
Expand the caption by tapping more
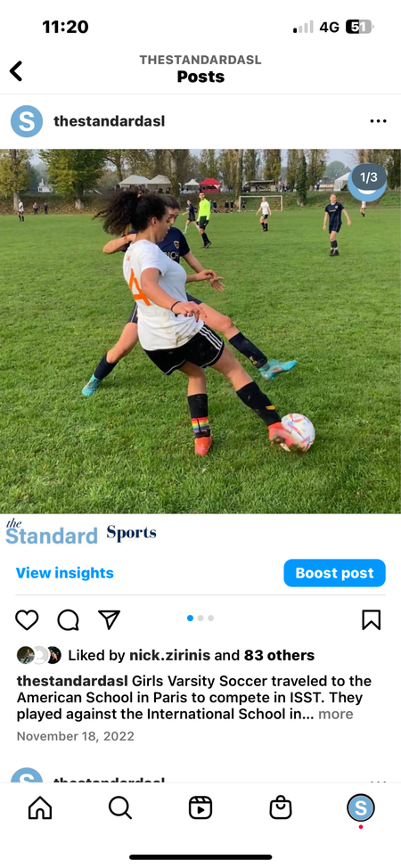(x=336, y=714)
